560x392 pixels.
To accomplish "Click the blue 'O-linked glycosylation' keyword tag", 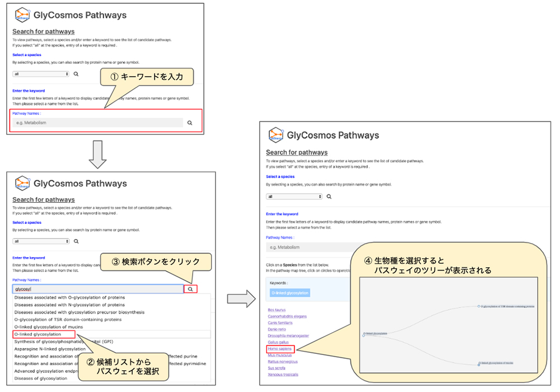I will (289, 293).
